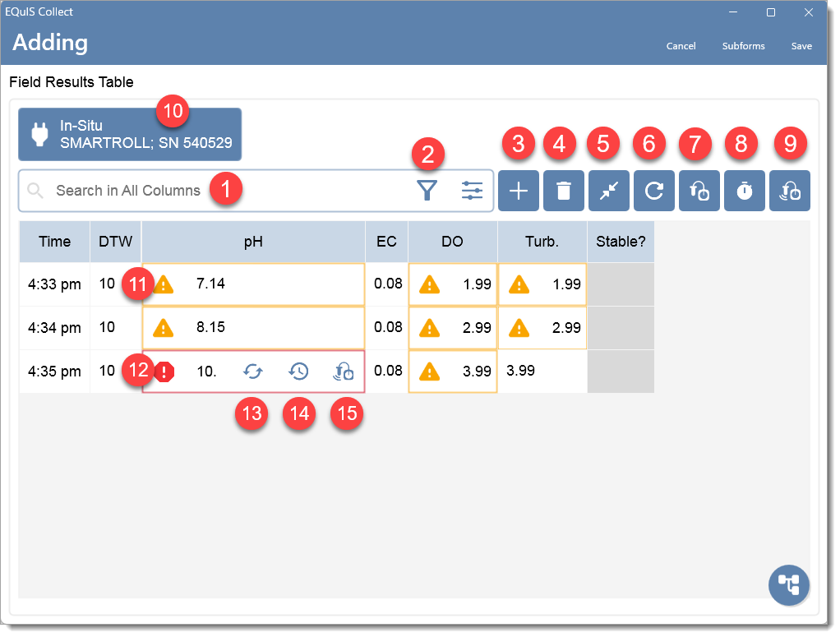This screenshot has height=637, width=840.
Task: Click Stable? cell in the 4:33 pm row
Action: tap(621, 284)
